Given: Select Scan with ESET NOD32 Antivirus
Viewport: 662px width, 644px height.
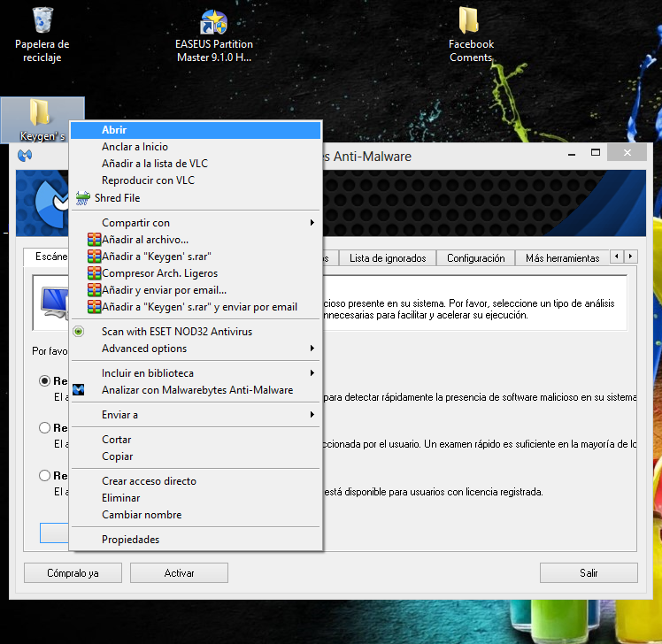Looking at the screenshot, I should click(x=196, y=331).
